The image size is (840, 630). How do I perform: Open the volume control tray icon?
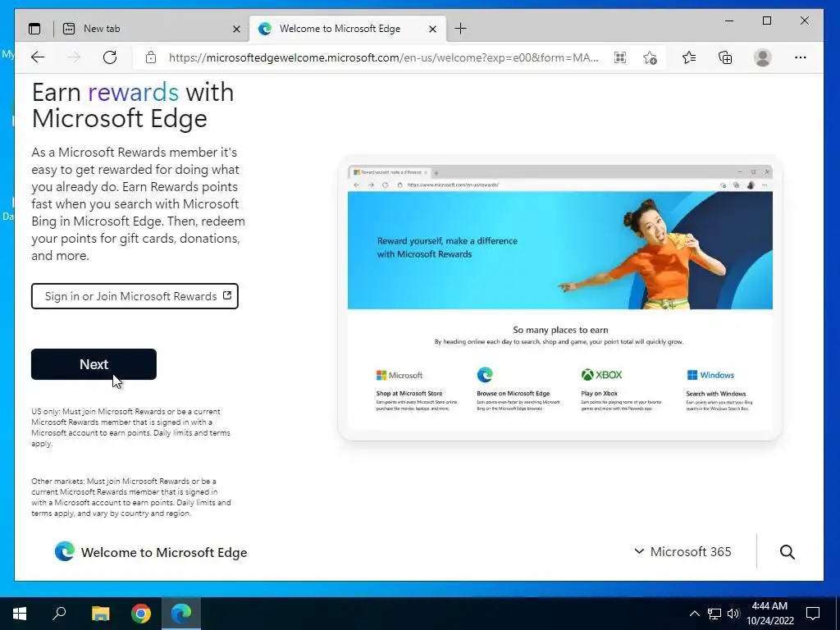pyautogui.click(x=733, y=614)
